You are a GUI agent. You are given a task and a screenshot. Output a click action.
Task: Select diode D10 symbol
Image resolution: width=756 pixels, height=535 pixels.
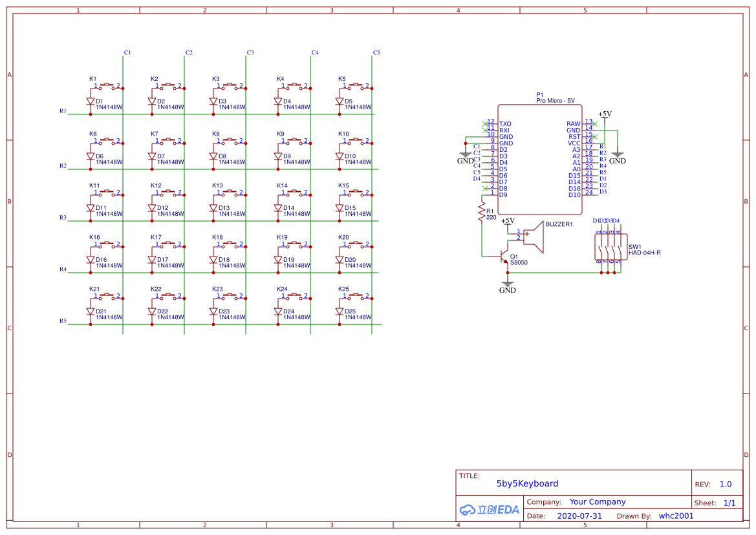[x=340, y=156]
